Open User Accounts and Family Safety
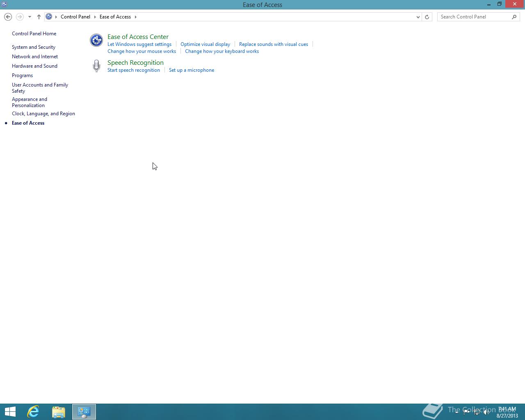The height and width of the screenshot is (420, 525). (40, 88)
